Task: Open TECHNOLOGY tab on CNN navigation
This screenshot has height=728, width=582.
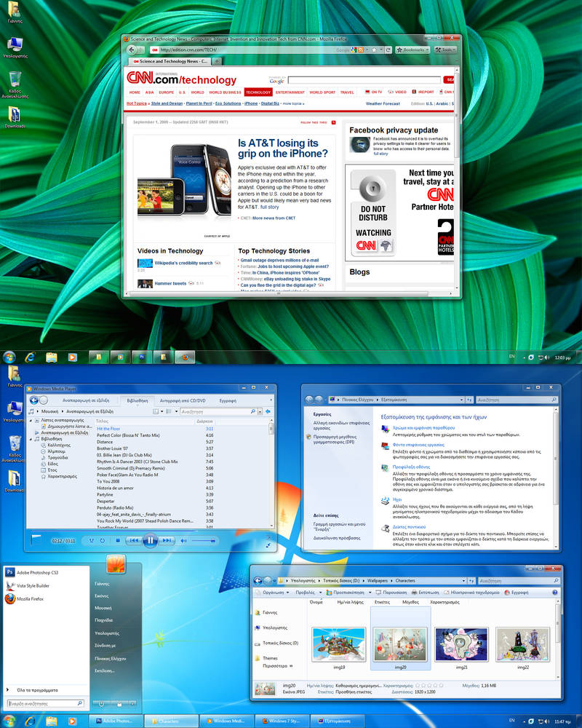Action: 258,92
